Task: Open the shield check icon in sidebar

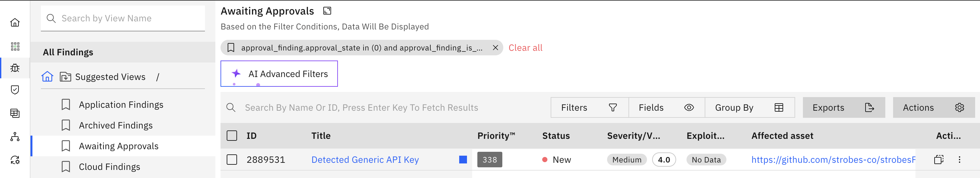Action: coord(15,90)
